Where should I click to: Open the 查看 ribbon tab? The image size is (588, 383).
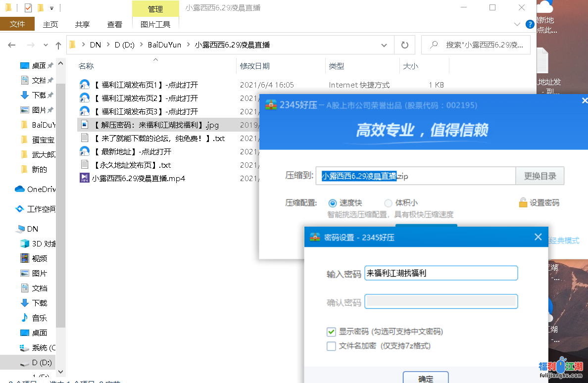114,24
